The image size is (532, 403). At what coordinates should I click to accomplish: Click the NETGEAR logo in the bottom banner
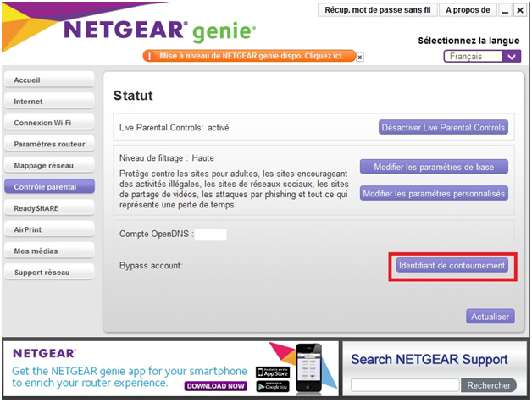[44, 354]
